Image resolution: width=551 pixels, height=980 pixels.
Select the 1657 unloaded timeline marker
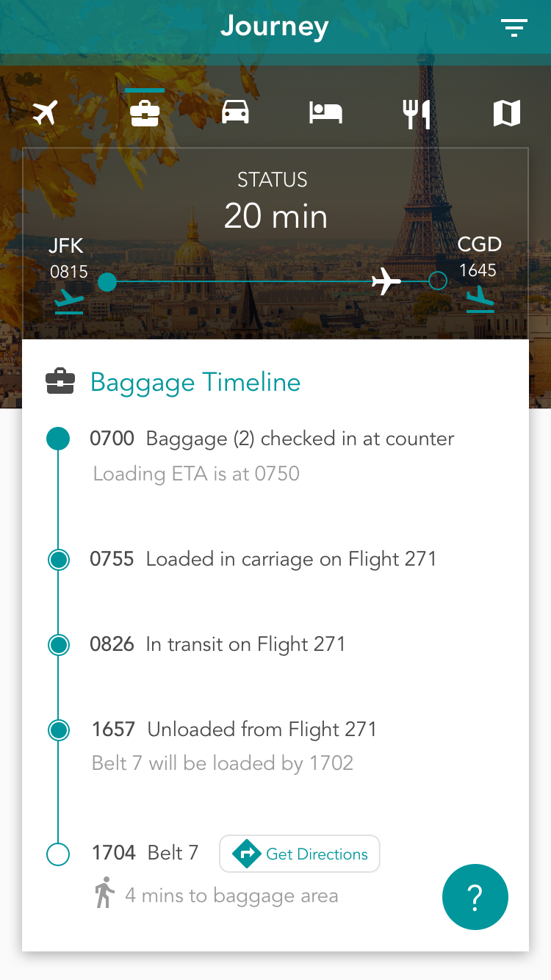pyautogui.click(x=58, y=730)
